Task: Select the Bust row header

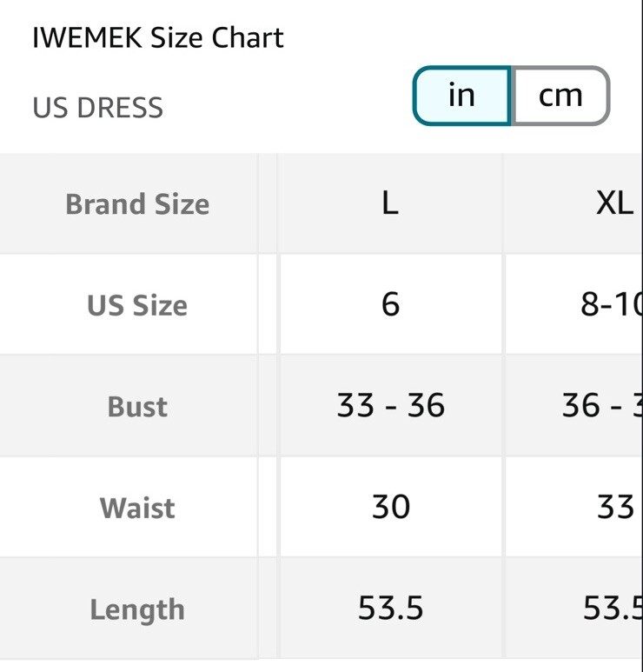Action: [129, 406]
